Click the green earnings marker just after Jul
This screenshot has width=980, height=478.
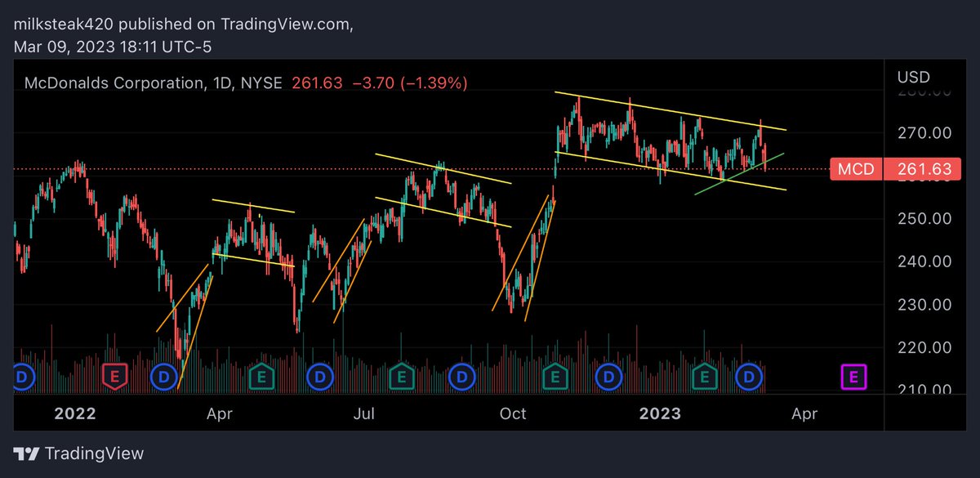[400, 377]
